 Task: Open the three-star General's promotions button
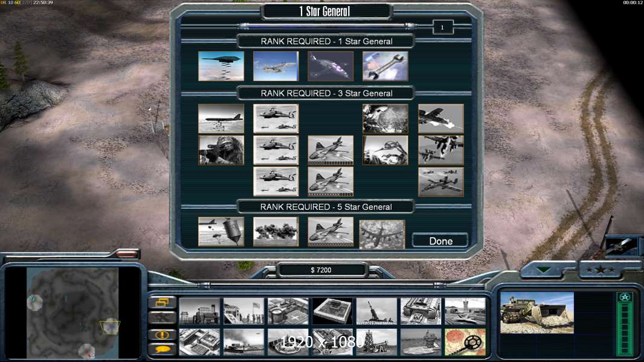click(x=601, y=270)
